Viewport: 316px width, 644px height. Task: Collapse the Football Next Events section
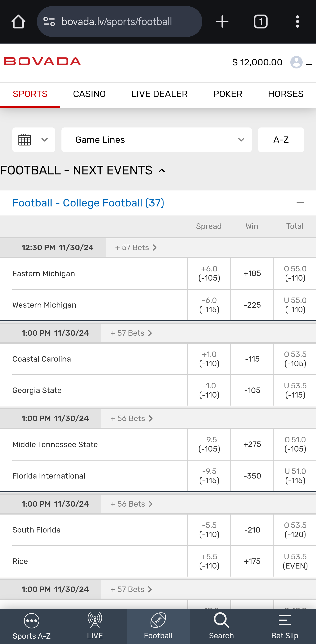click(162, 171)
